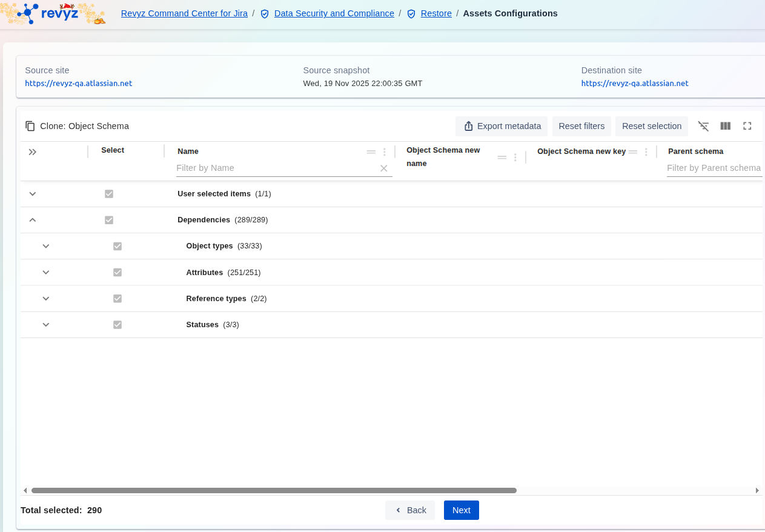765x532 pixels.
Task: Click the Revyz logo
Action: click(53, 13)
